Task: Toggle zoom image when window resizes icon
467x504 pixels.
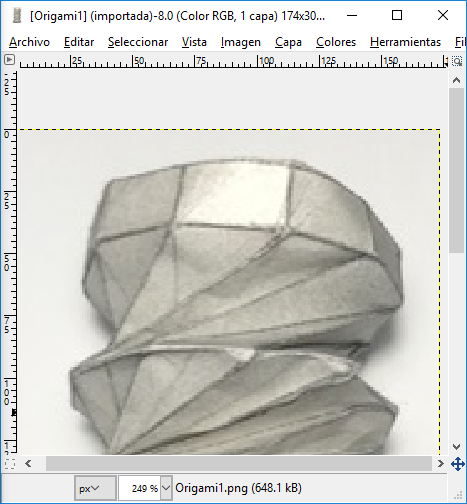Action: tap(457, 61)
